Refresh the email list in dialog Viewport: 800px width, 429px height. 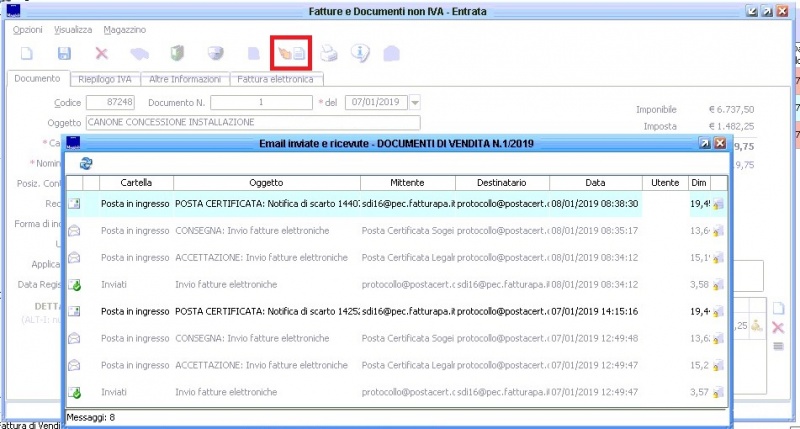point(86,163)
